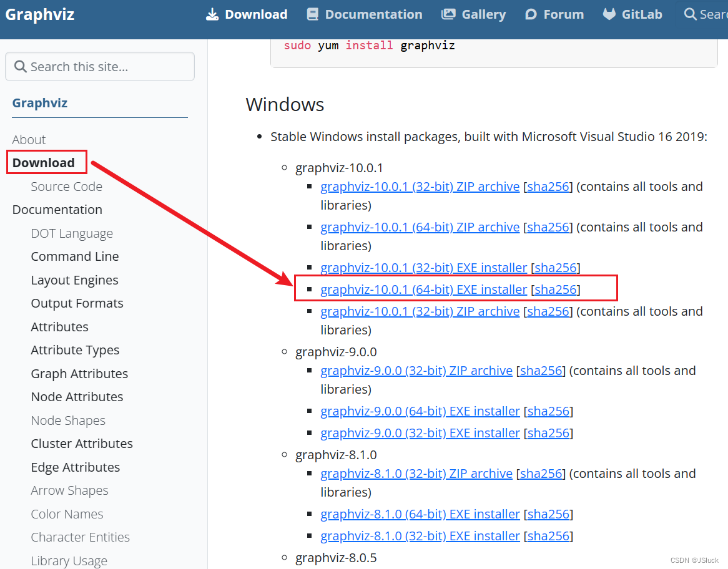This screenshot has height=569, width=728.
Task: Open the Attributes sidebar entry
Action: click(59, 327)
